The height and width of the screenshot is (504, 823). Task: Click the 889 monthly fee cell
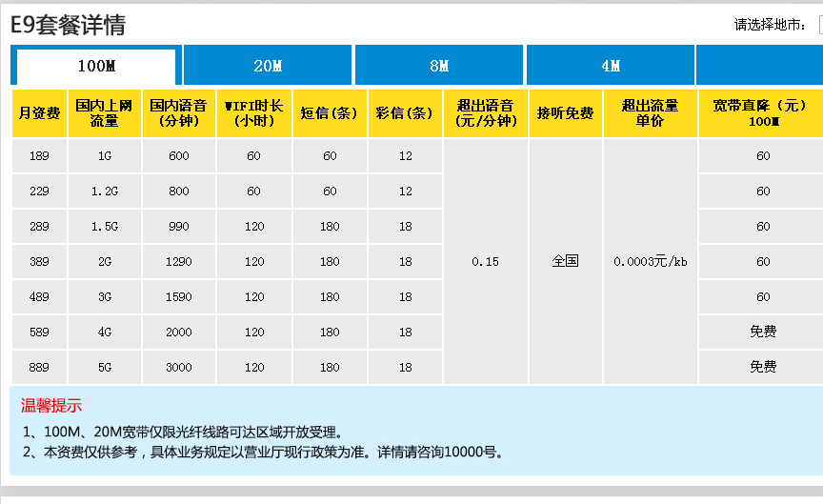point(39,368)
